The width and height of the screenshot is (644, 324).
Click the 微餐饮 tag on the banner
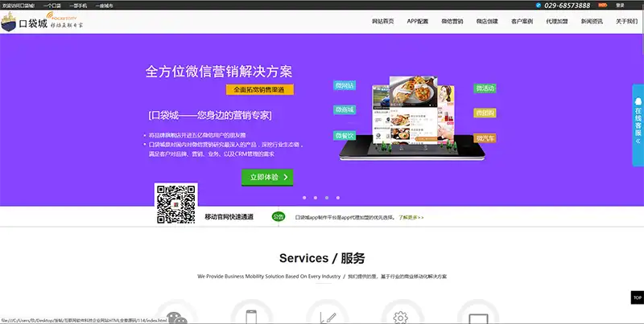(x=345, y=134)
